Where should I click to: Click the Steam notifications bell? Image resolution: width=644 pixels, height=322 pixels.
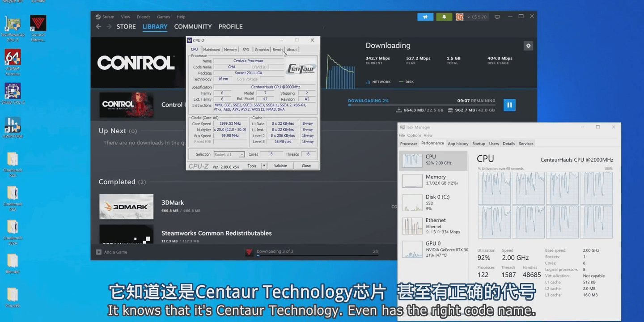444,17
